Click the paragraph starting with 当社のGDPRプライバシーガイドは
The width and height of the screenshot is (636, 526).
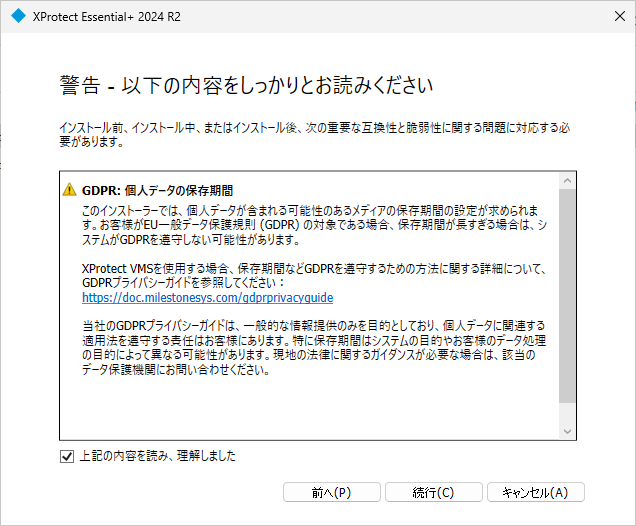314,348
